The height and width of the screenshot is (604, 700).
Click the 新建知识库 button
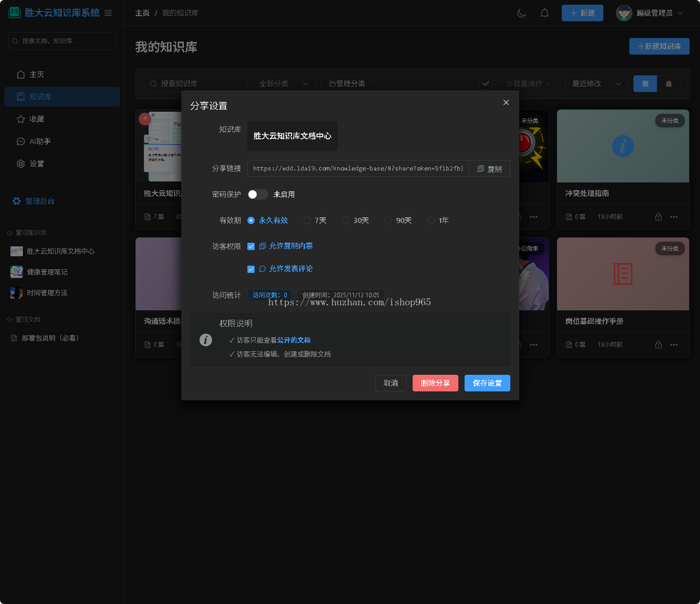pos(659,46)
